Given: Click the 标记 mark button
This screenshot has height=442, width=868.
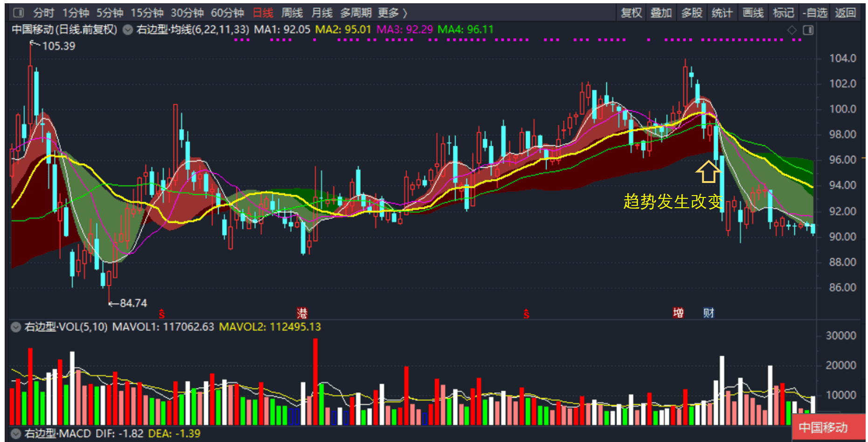Looking at the screenshot, I should pos(783,13).
